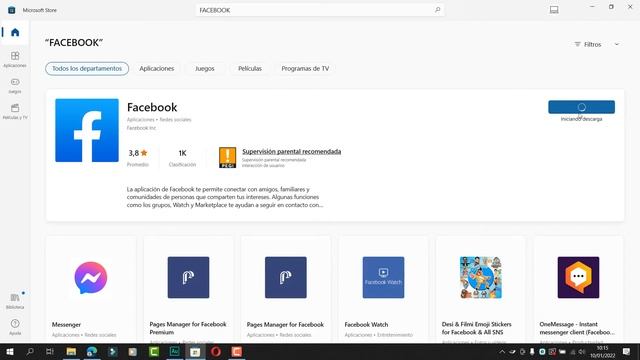
Task: Launch Microsoft Edge from the taskbar
Action: click(x=92, y=352)
